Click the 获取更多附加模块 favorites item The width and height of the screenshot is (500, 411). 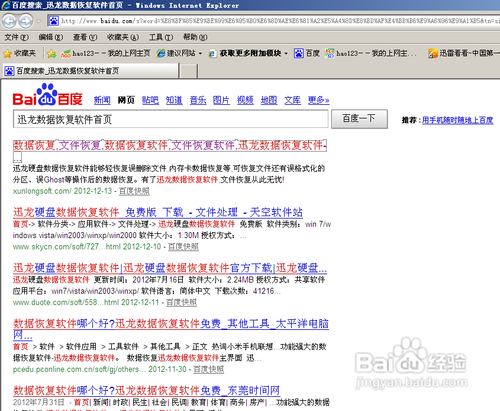(245, 53)
